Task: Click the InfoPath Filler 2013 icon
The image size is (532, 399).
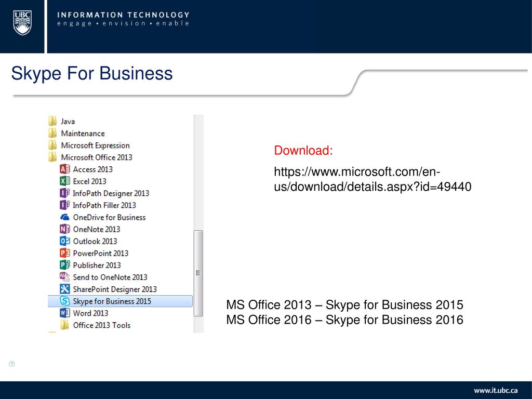Action: 65,205
